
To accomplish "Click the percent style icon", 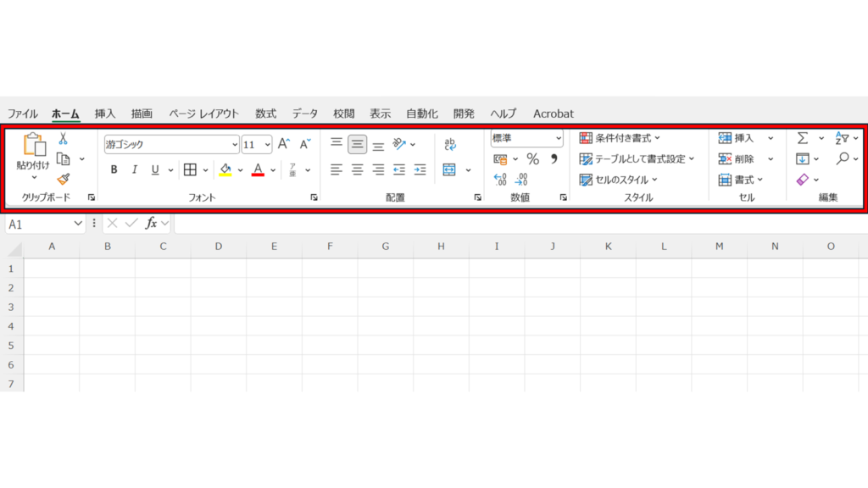I will point(532,159).
